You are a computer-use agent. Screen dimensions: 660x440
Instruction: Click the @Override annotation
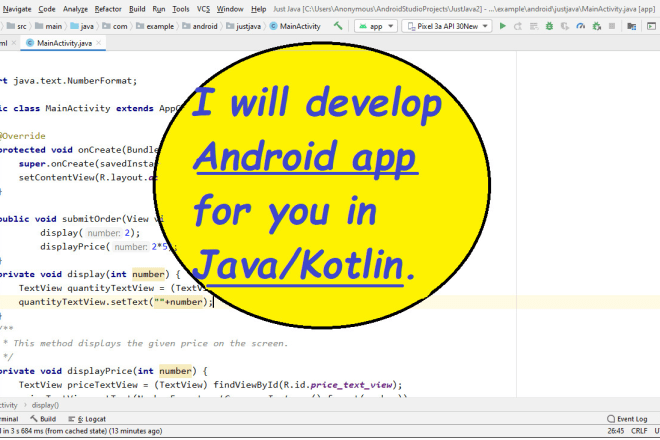click(23, 136)
